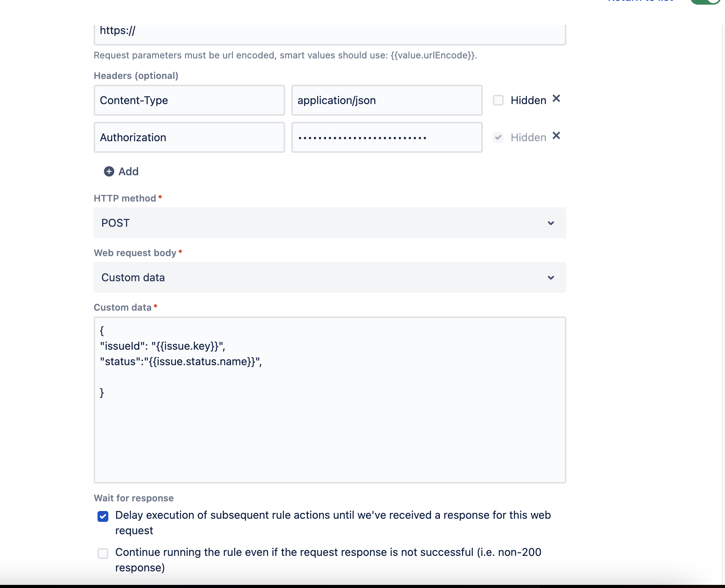The image size is (725, 588).
Task: Toggle the rule enabled switch
Action: [x=705, y=2]
